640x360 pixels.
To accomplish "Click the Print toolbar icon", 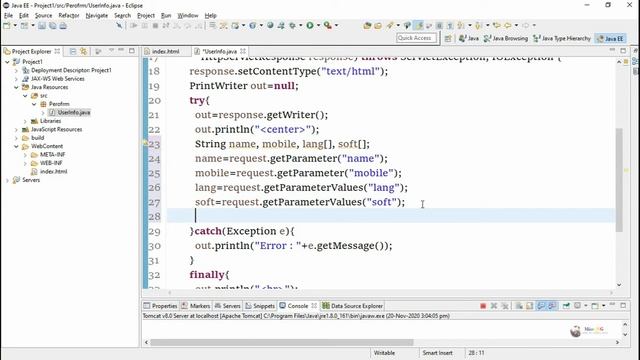I will point(63,25).
